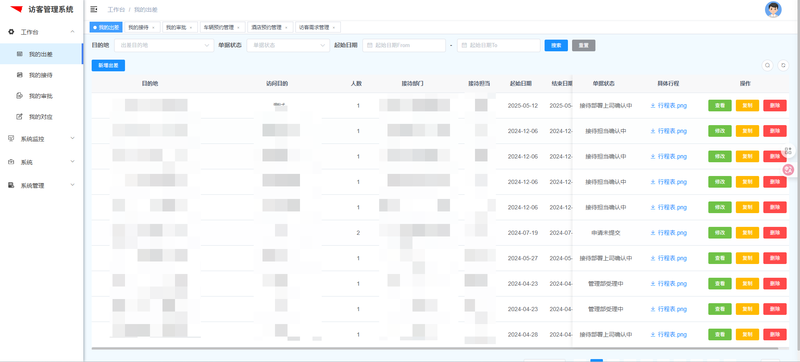View the 2025-05-12 trip record
Image resolution: width=800 pixels, height=362 pixels.
point(719,106)
